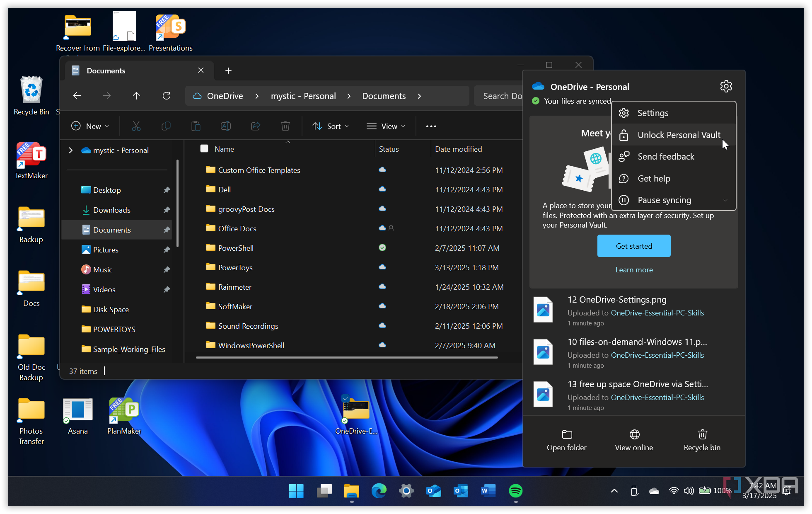Image resolution: width=812 pixels, height=514 pixels.
Task: Open the New dropdown menu
Action: coord(90,126)
